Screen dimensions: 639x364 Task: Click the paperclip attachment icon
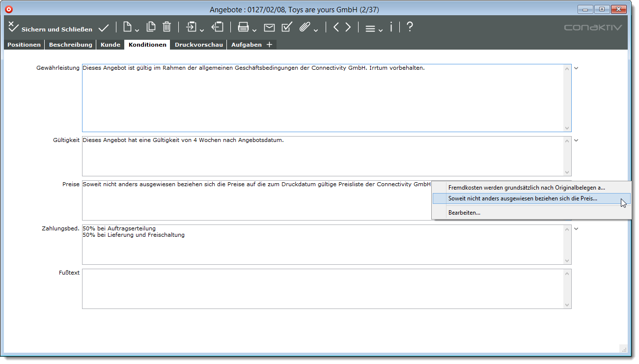305,28
